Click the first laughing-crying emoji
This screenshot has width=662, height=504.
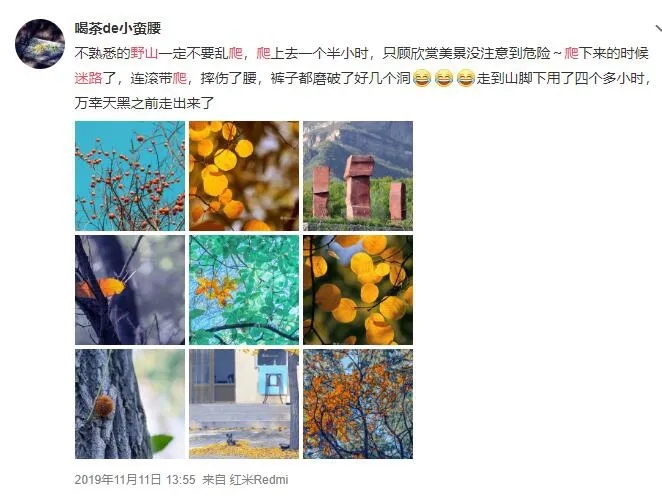[421, 79]
